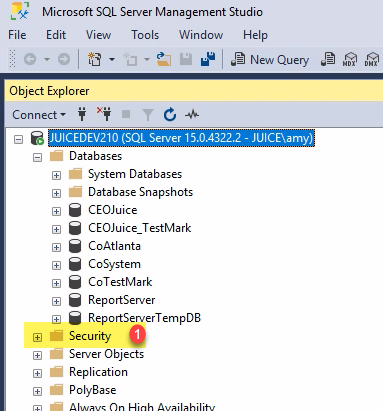The height and width of the screenshot is (411, 383).
Task: Click the New Query button
Action: pyautogui.click(x=270, y=60)
